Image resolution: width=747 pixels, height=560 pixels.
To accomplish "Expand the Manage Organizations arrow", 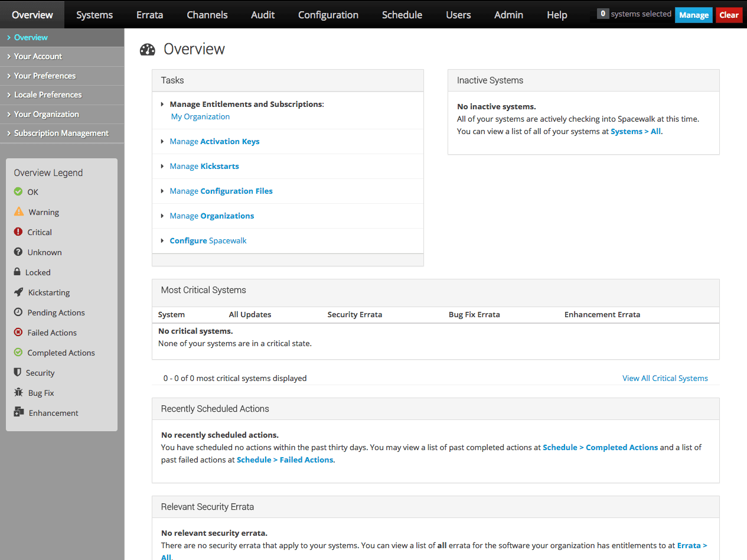I will [x=162, y=216].
